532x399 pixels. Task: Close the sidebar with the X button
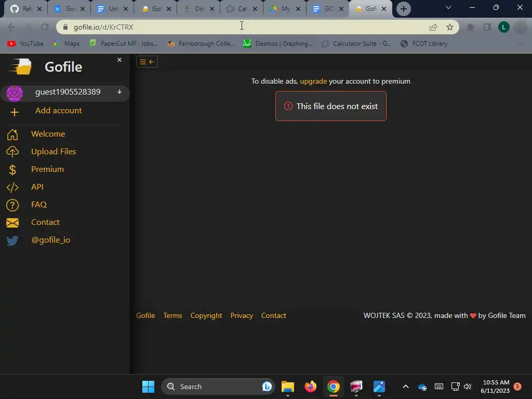(x=119, y=60)
